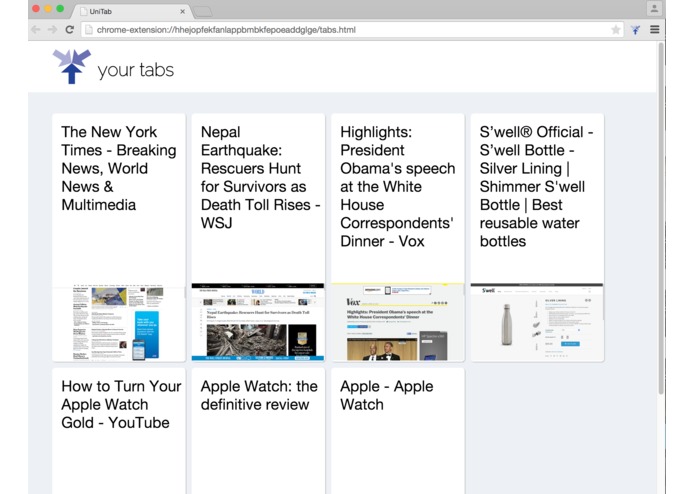This screenshot has height=494, width=695.
Task: Close the UniTab browser tab
Action: 183,12
